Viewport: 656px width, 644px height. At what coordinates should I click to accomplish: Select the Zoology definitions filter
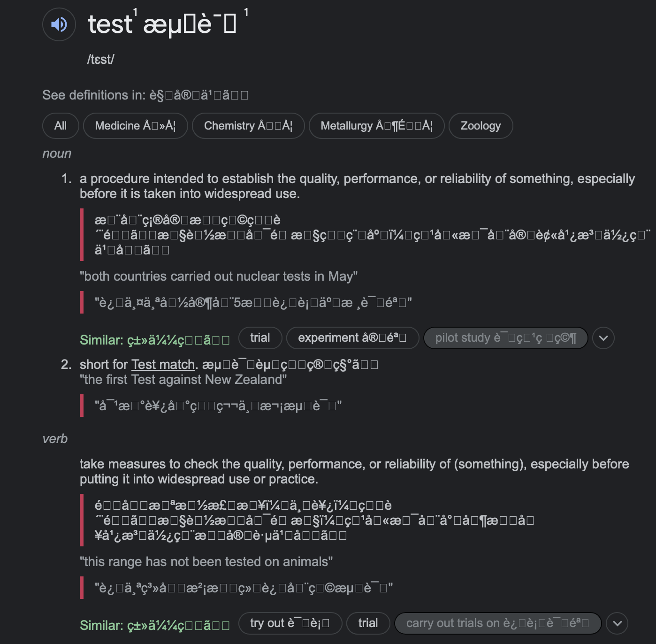[x=481, y=125]
